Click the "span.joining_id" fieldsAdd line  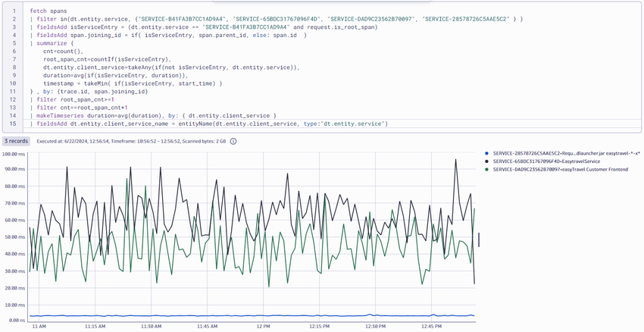pyautogui.click(x=168, y=36)
